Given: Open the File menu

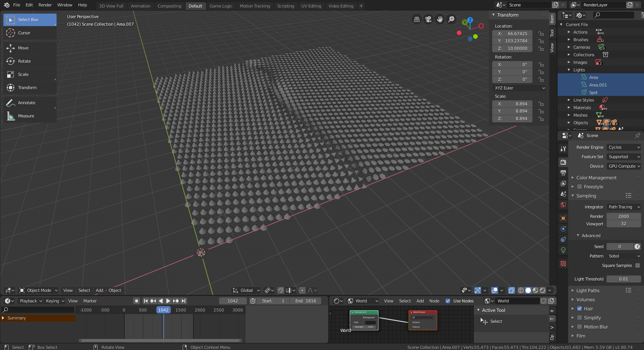Looking at the screenshot, I should point(17,5).
